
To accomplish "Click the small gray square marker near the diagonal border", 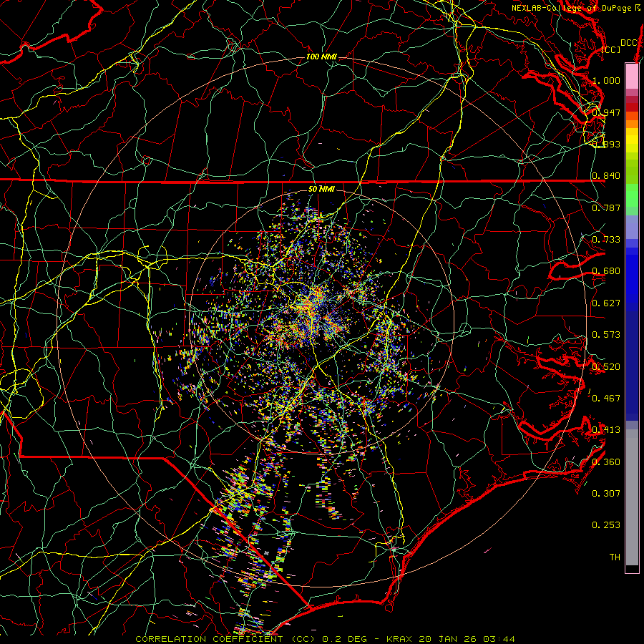I will [267, 553].
